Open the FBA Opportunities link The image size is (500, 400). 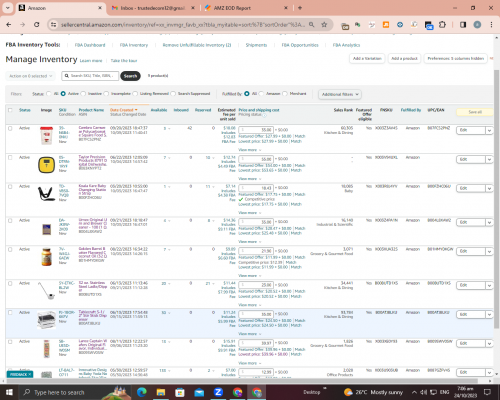(x=300, y=45)
